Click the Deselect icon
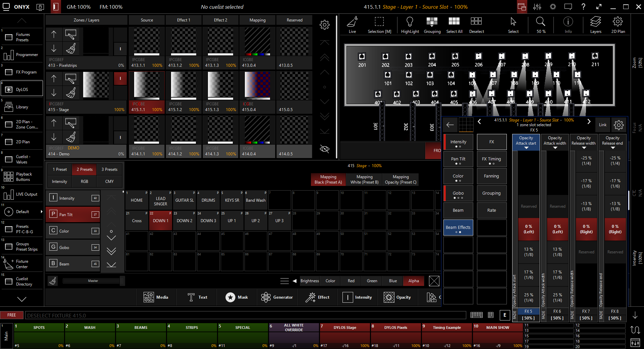 point(476,24)
